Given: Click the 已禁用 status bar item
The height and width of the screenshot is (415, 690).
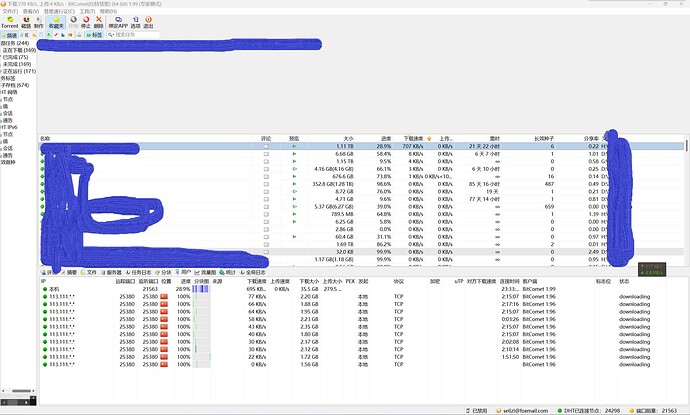Looking at the screenshot, I should pyautogui.click(x=476, y=411).
